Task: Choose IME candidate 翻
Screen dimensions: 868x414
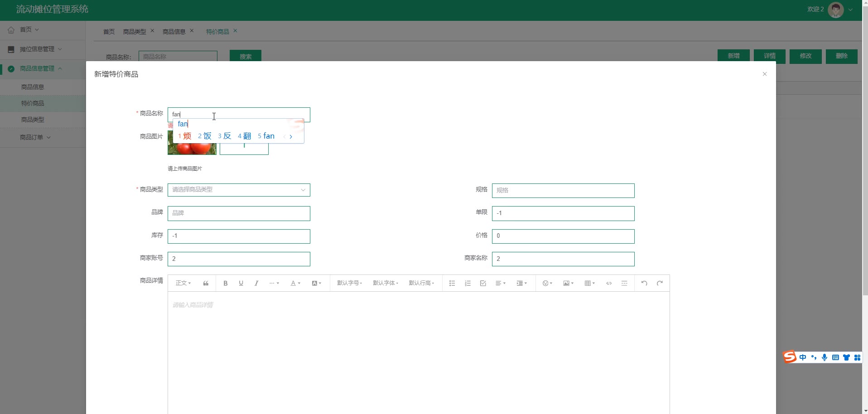Action: coord(245,136)
